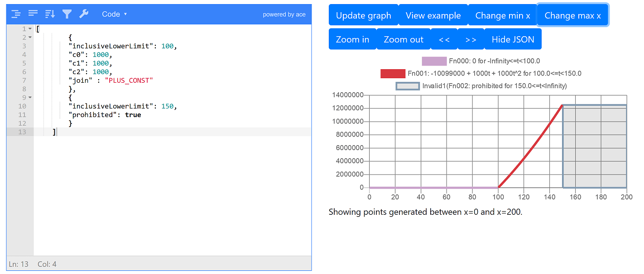Screen dimensions: 644x274
Task: Toggle the Invalid1 grey legend box
Action: point(408,86)
